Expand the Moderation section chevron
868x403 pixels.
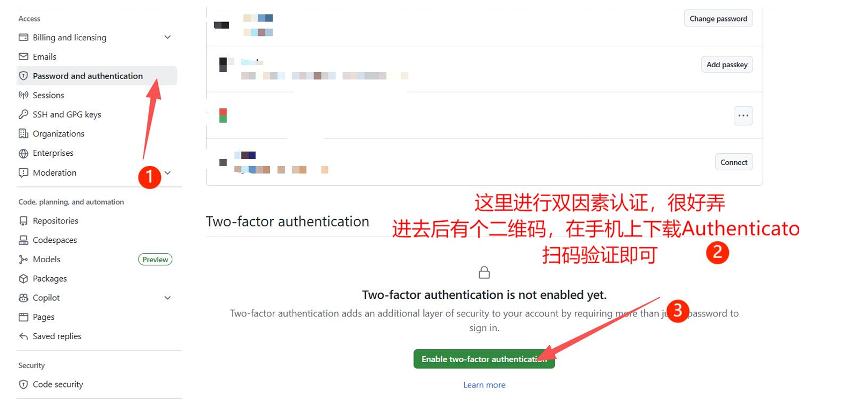(167, 172)
